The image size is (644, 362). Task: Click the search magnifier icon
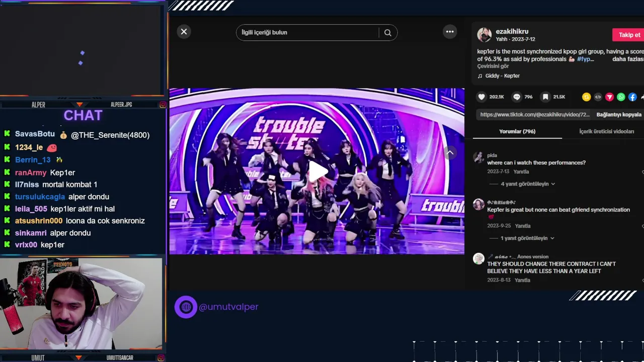pyautogui.click(x=388, y=33)
